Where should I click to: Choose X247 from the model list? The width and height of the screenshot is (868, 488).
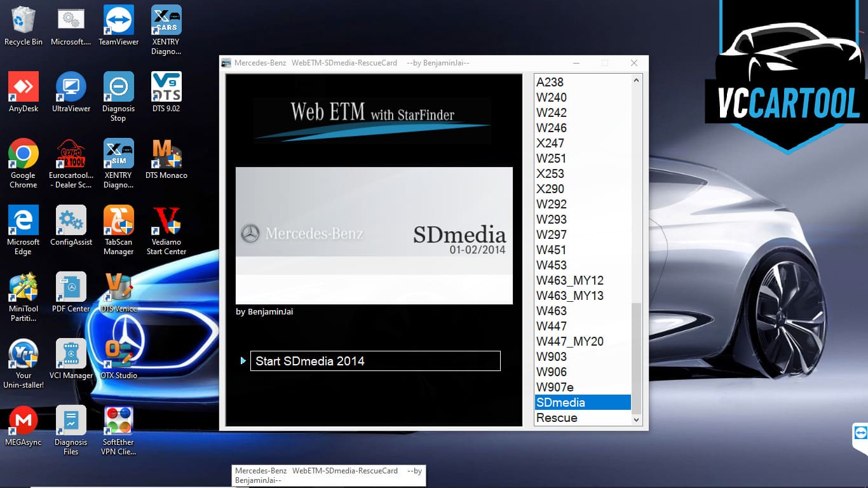click(583, 143)
